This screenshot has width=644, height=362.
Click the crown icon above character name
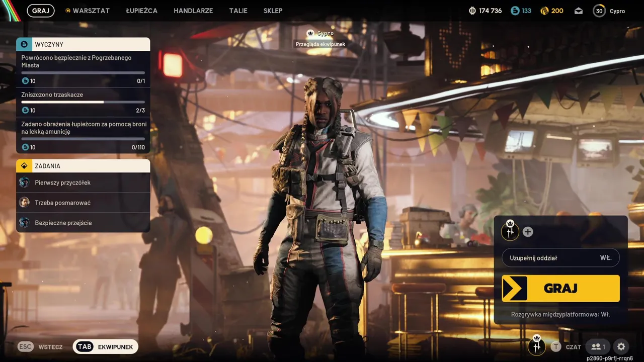pyautogui.click(x=310, y=33)
